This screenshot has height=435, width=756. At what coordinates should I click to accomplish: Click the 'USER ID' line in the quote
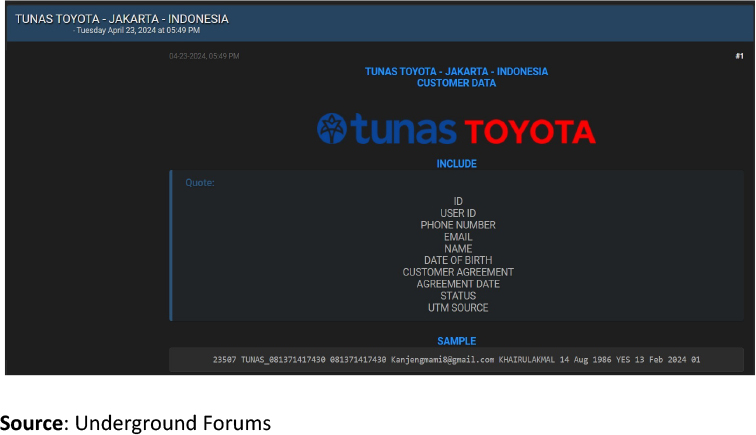coord(458,213)
